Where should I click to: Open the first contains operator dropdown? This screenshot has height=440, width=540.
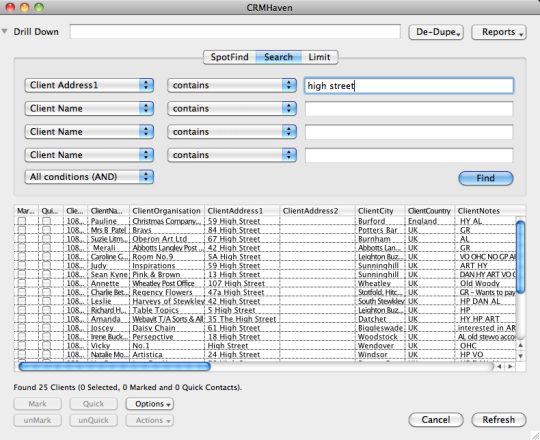point(232,85)
